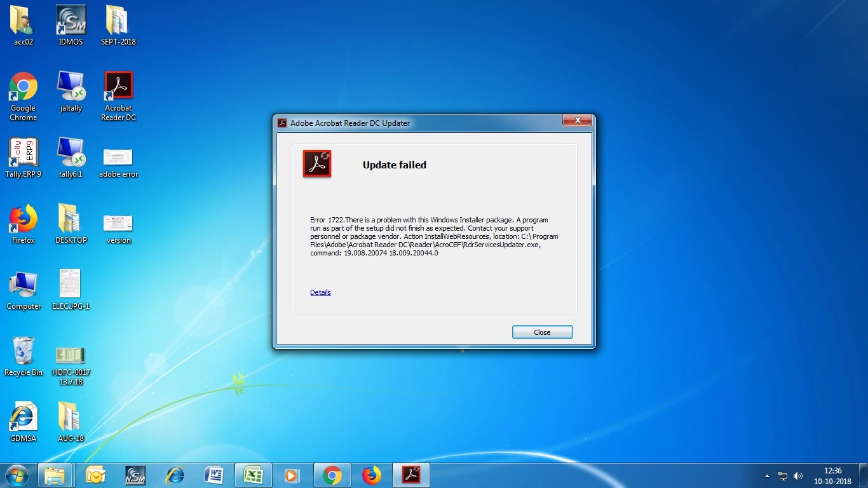
Task: Select the HDFC-0017 13.7.18 file
Action: click(71, 365)
